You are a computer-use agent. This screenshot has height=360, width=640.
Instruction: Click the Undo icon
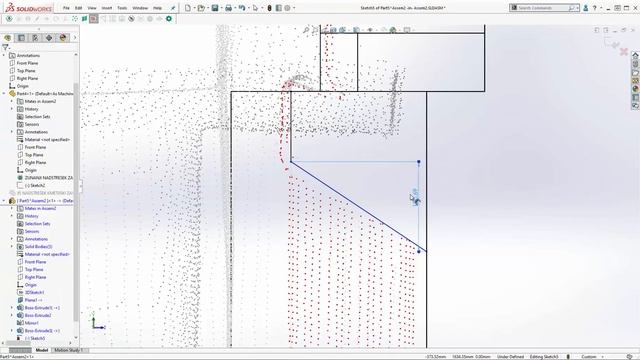pyautogui.click(x=242, y=8)
